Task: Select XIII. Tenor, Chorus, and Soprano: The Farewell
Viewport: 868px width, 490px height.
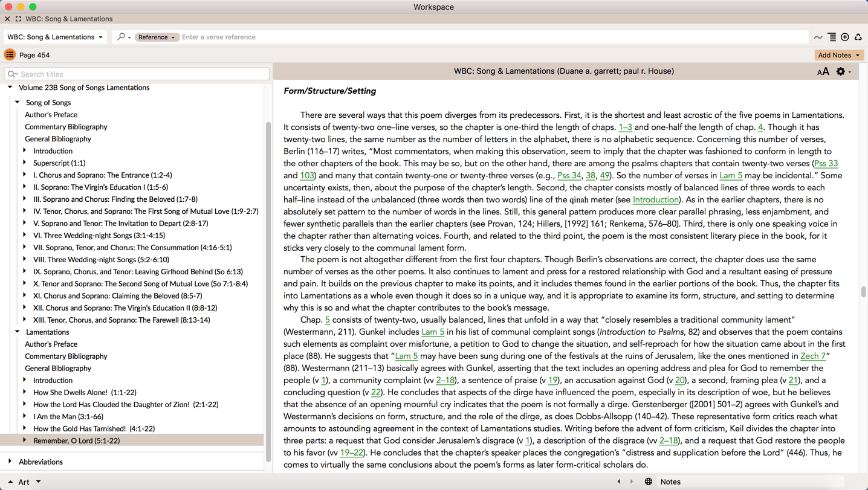Action: point(121,320)
